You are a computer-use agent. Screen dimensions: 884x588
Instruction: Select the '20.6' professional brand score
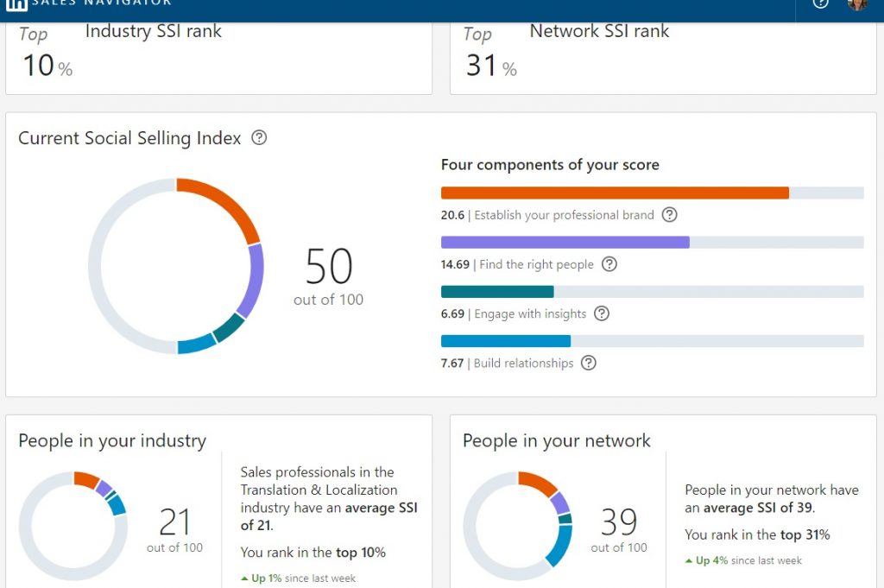pyautogui.click(x=452, y=215)
